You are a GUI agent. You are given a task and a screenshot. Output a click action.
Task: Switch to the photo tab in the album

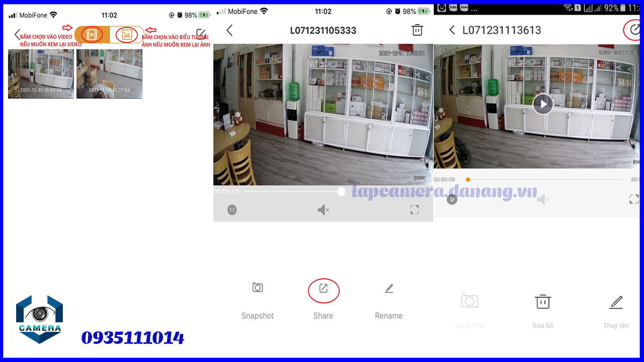(x=127, y=34)
